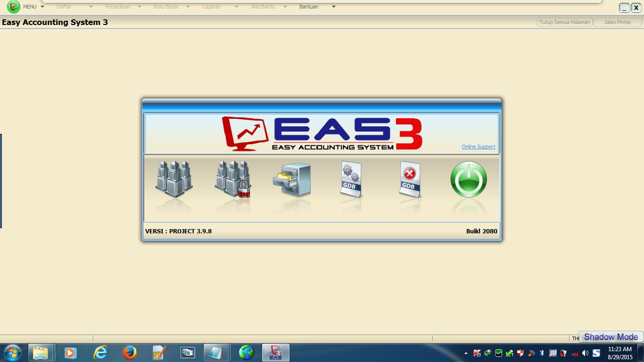644x362 pixels.
Task: Open the Laporan menu
Action: tap(211, 7)
